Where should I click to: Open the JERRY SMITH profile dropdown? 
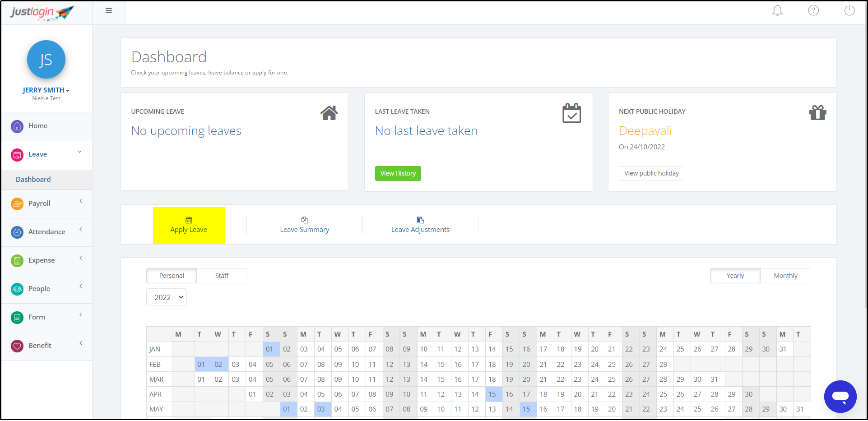[x=46, y=90]
